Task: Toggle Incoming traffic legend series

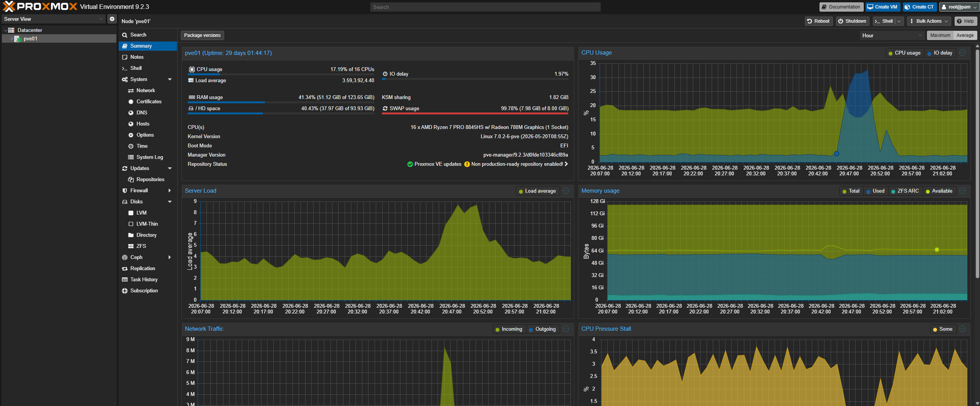Action: coord(508,329)
